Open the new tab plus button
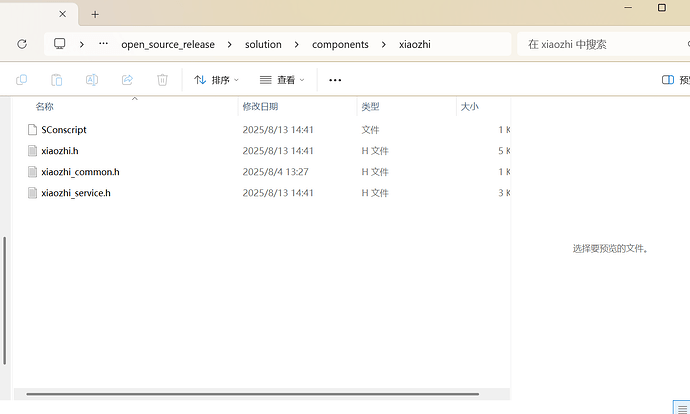 95,14
